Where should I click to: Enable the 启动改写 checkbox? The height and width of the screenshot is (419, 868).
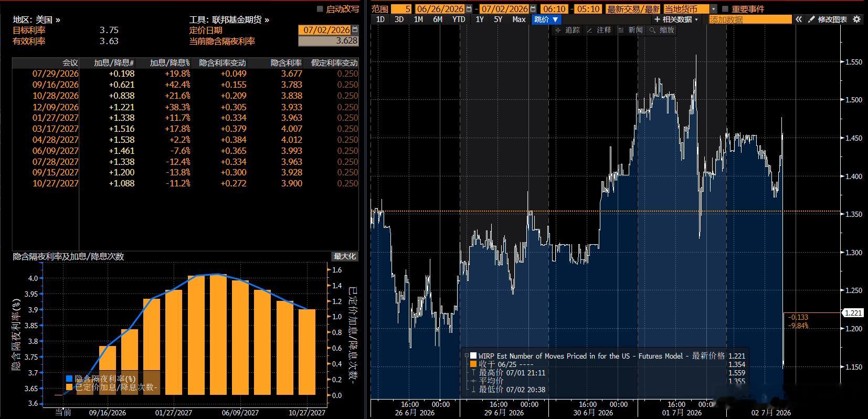click(x=320, y=9)
